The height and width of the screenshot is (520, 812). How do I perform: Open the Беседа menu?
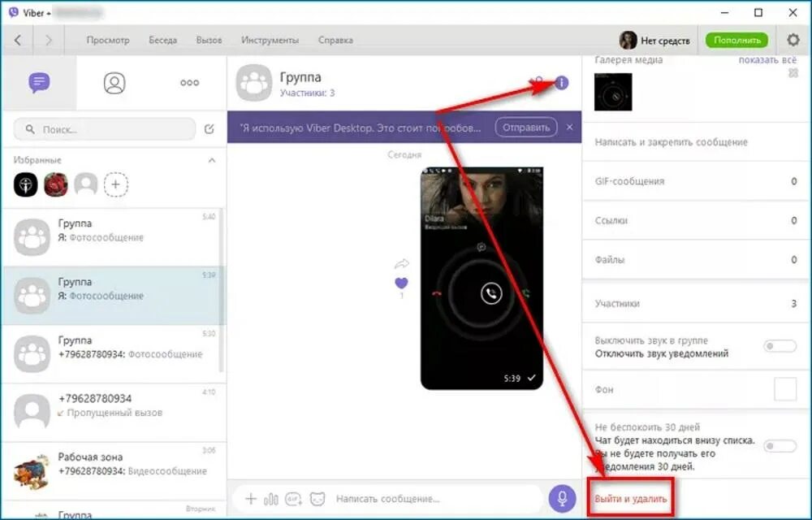(162, 40)
